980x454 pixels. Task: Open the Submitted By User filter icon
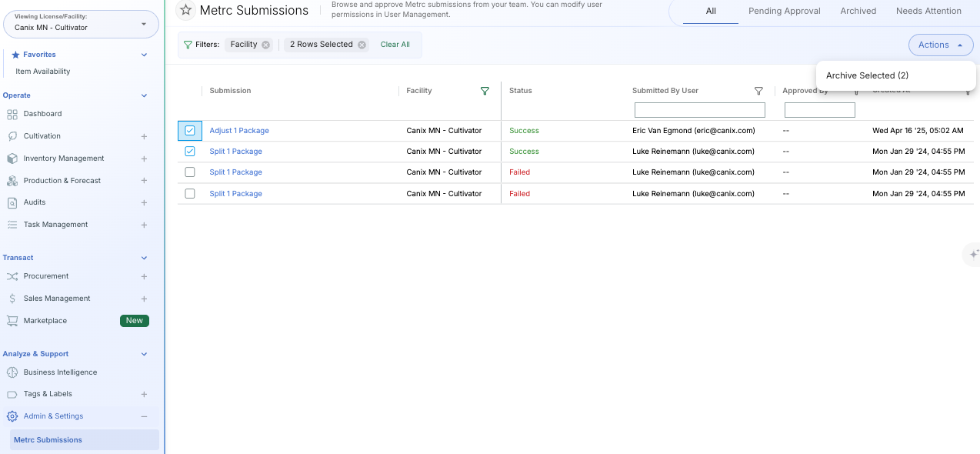click(x=758, y=91)
